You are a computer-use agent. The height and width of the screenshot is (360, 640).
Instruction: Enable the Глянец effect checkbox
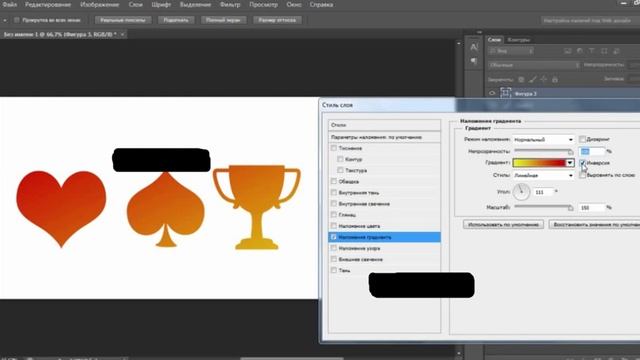[334, 214]
